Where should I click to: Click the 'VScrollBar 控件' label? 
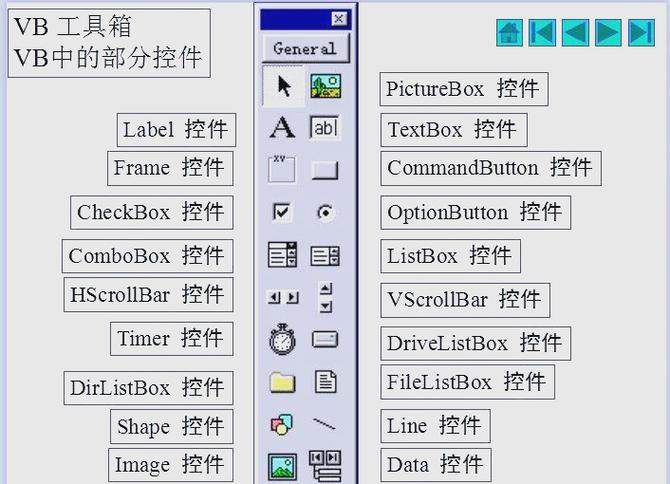point(465,300)
